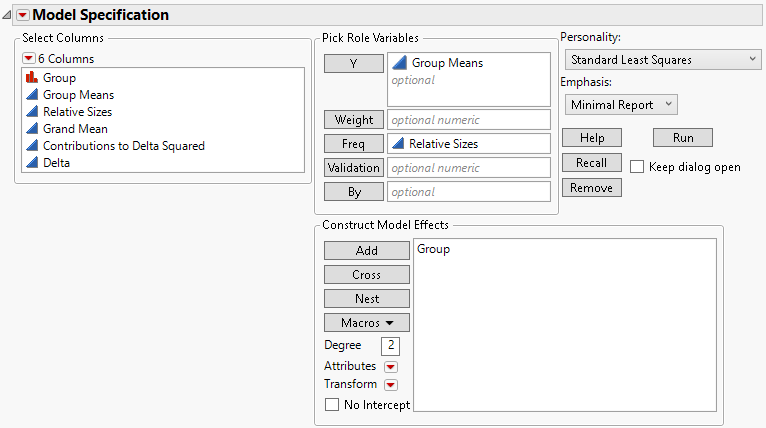Click the nominal icon beside Group column
Screen dimensions: 766x428
click(30, 77)
